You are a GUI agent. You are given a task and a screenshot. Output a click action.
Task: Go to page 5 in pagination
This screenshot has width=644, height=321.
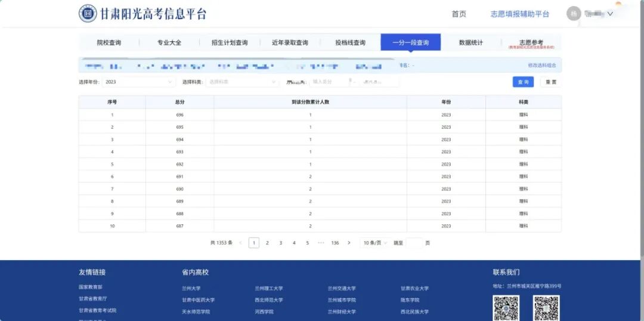click(307, 243)
